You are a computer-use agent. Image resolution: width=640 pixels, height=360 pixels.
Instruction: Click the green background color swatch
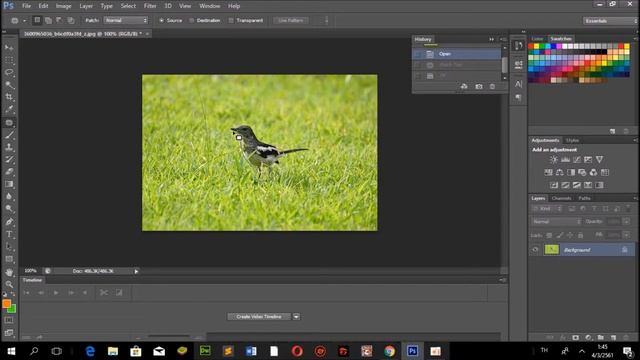[13, 309]
